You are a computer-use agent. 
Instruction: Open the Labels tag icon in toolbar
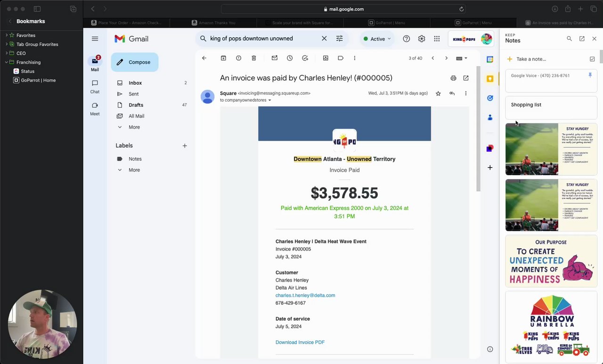(341, 58)
